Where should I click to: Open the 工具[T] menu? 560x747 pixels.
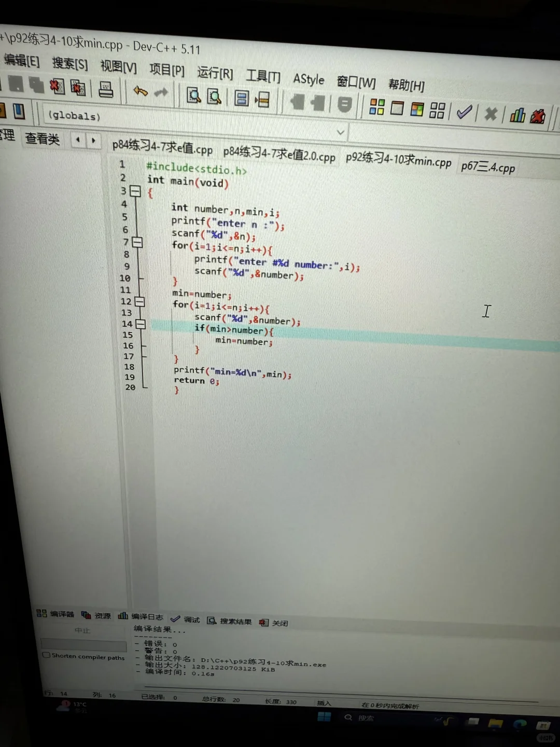coord(263,76)
